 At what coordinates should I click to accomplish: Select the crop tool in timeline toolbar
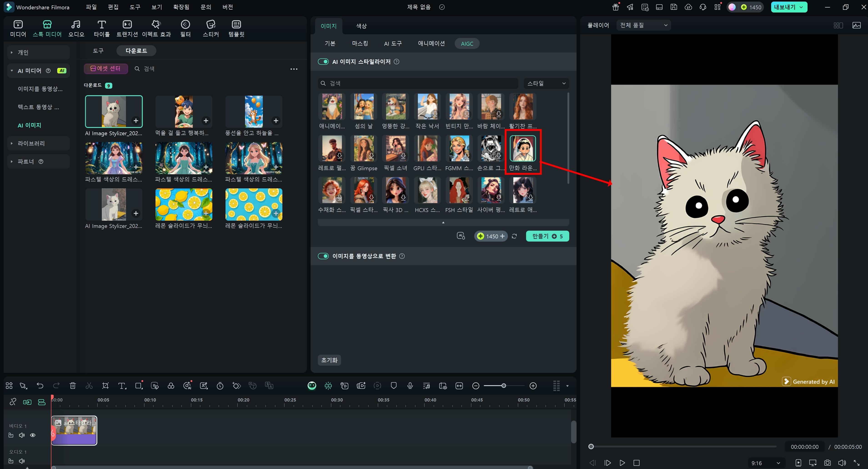coord(105,386)
